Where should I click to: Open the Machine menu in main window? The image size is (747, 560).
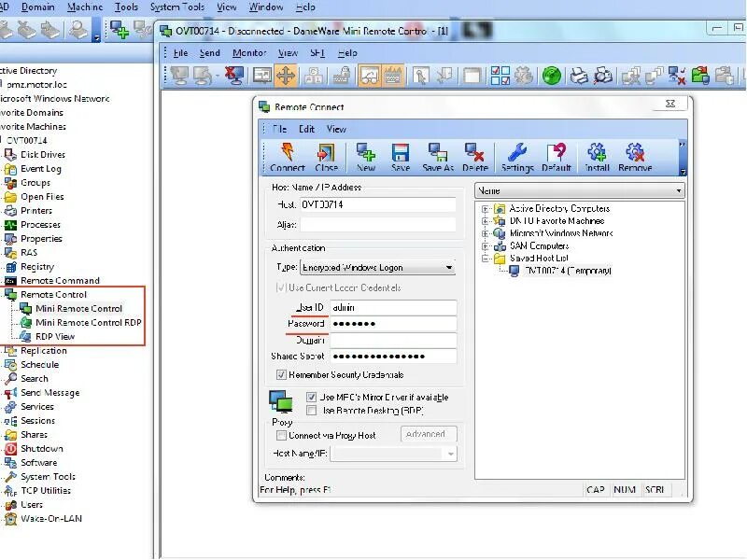(85, 7)
